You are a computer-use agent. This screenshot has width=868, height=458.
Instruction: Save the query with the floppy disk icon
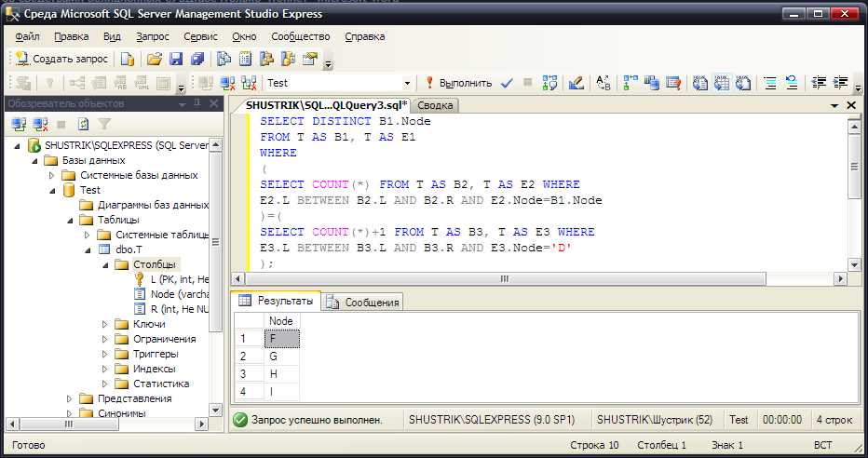tap(176, 59)
